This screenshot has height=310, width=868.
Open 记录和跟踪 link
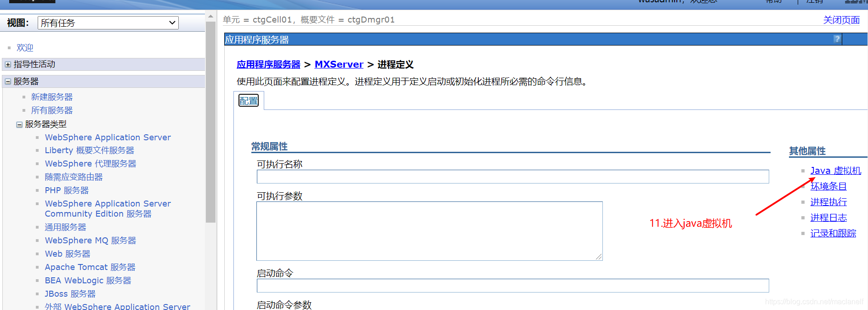[x=833, y=233]
